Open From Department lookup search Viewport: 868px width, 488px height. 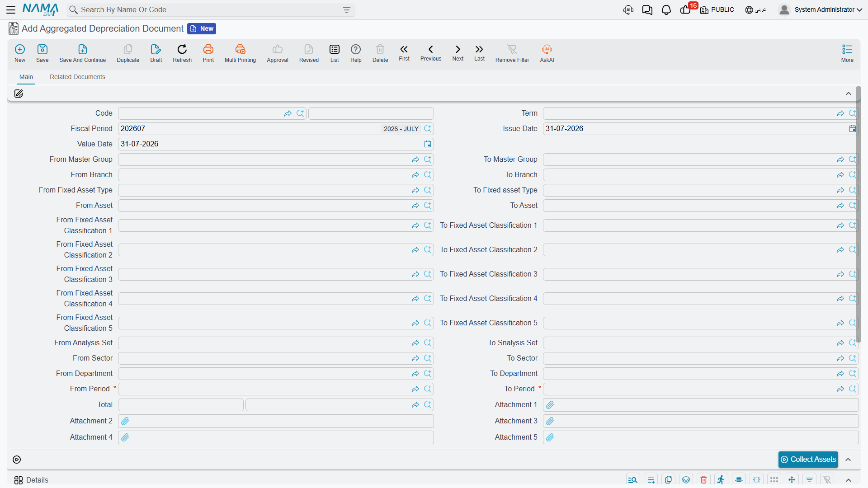(x=428, y=374)
